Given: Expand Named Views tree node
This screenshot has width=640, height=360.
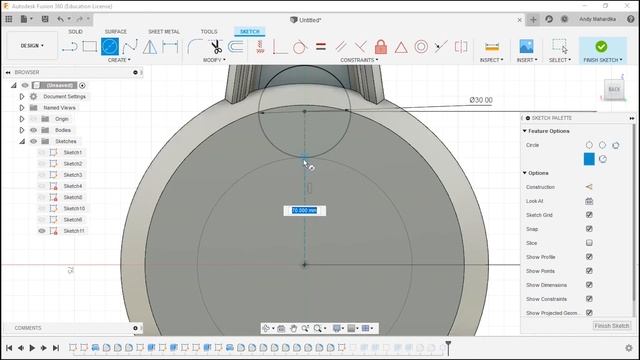Looking at the screenshot, I should coord(22,108).
